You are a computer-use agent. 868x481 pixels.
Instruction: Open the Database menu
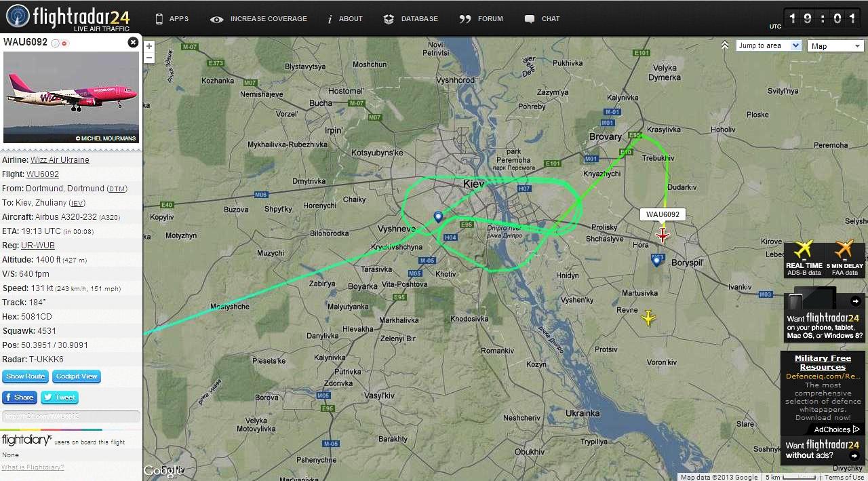411,19
